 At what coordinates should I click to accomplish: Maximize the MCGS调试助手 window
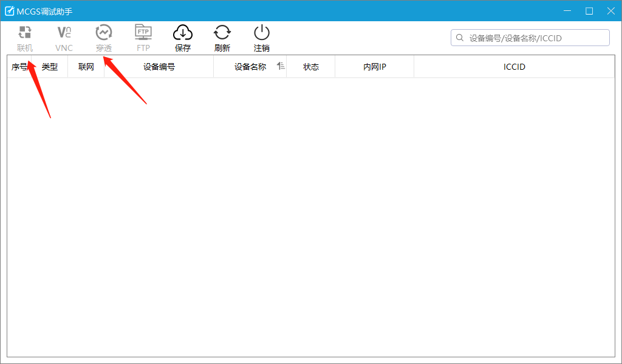589,11
